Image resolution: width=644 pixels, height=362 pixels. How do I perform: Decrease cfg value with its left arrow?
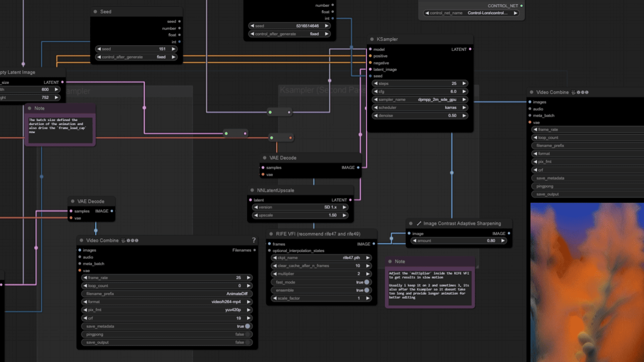(x=376, y=92)
